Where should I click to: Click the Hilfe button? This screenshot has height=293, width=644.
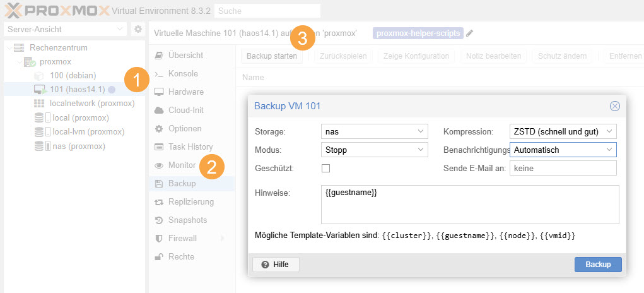pyautogui.click(x=275, y=265)
